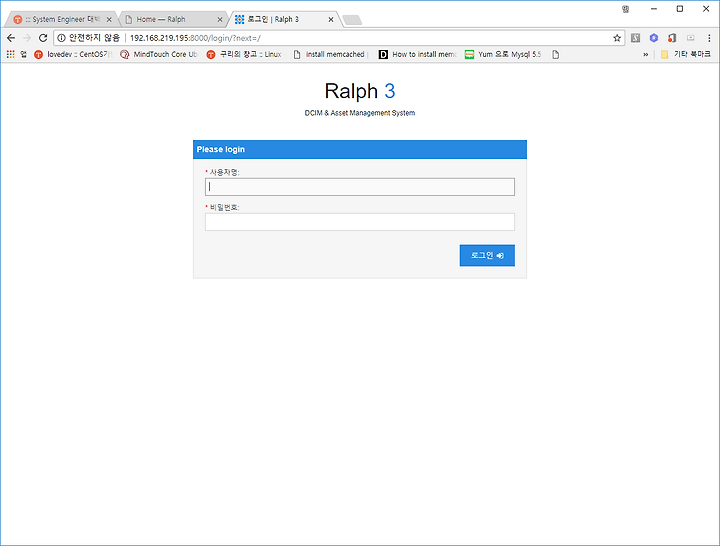Screen dimensions: 720x546
Task: Click the blue login button
Action: click(487, 255)
